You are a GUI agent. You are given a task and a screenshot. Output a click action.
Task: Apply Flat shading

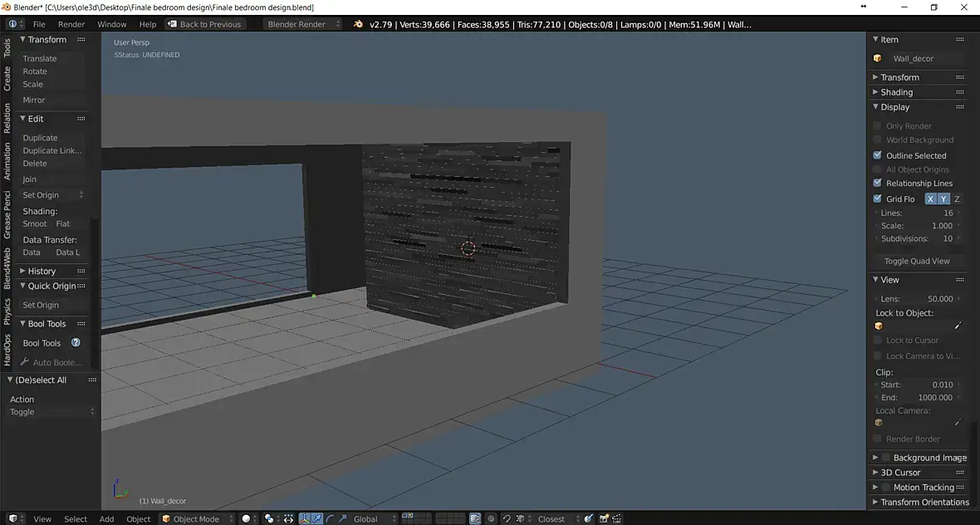(69, 223)
